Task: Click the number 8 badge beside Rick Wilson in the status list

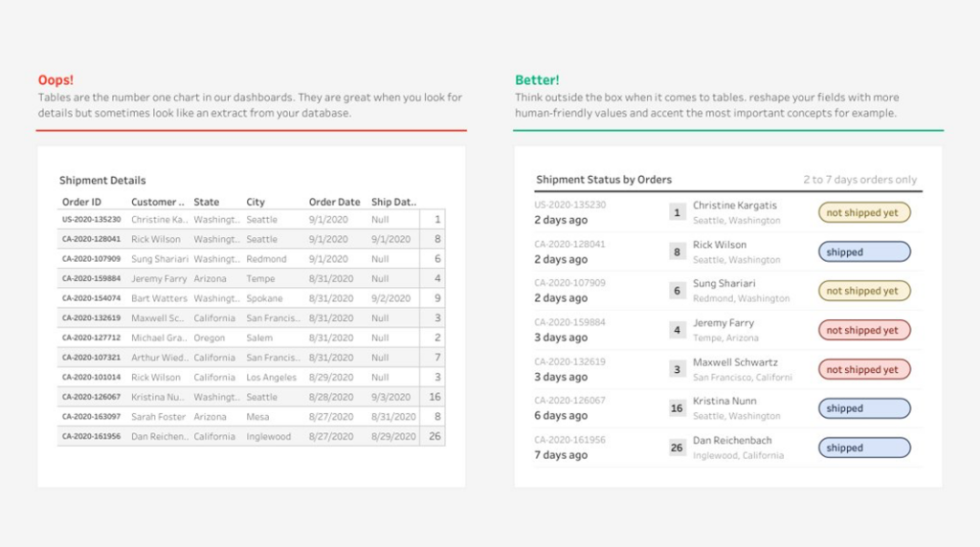Action: pos(677,252)
